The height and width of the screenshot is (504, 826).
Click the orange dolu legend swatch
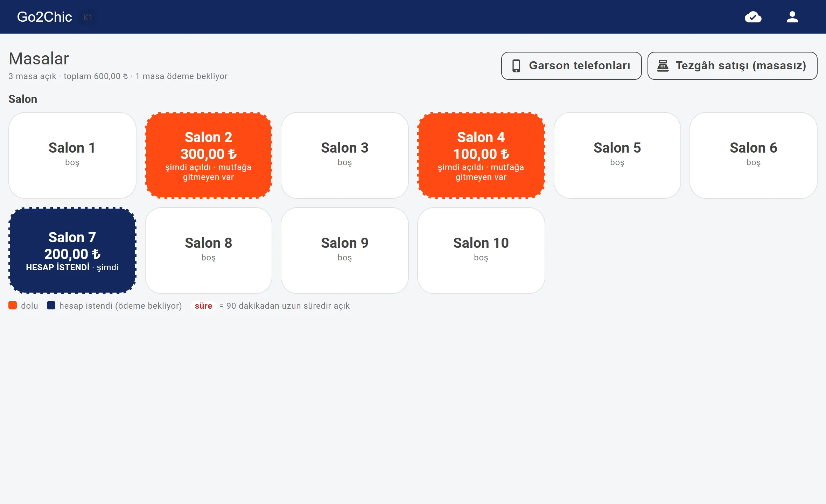[x=13, y=306]
